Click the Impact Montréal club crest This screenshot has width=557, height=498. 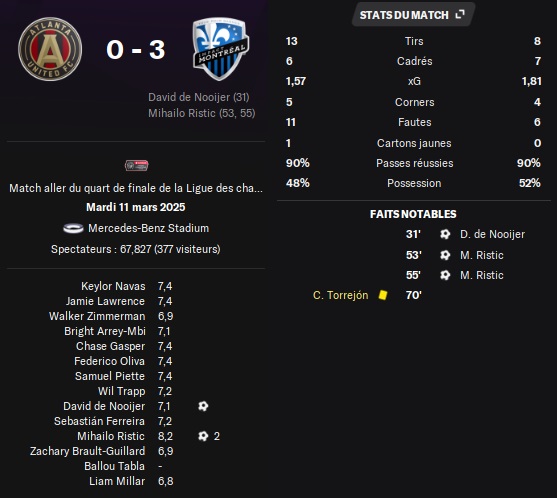pyautogui.click(x=221, y=49)
